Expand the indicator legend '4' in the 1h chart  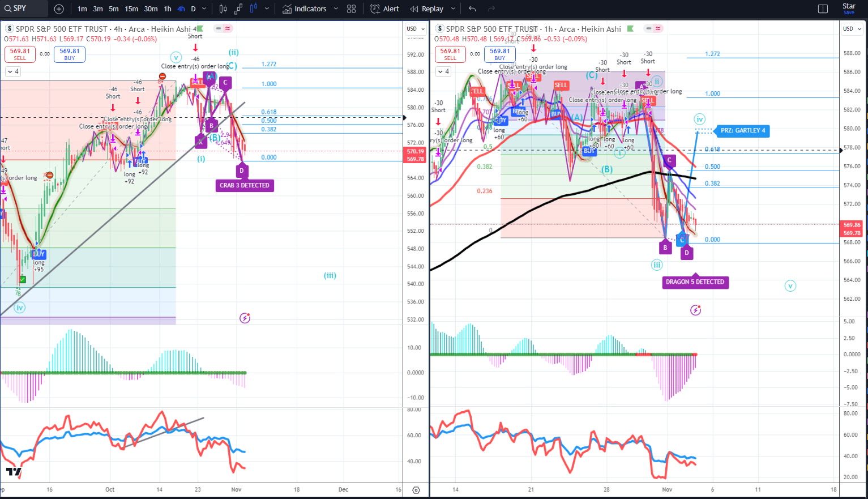point(443,71)
